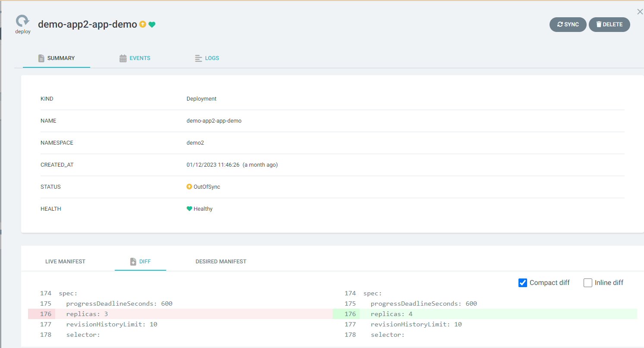Show the Desired Manifest tab
Image resolution: width=644 pixels, height=348 pixels.
[221, 262]
